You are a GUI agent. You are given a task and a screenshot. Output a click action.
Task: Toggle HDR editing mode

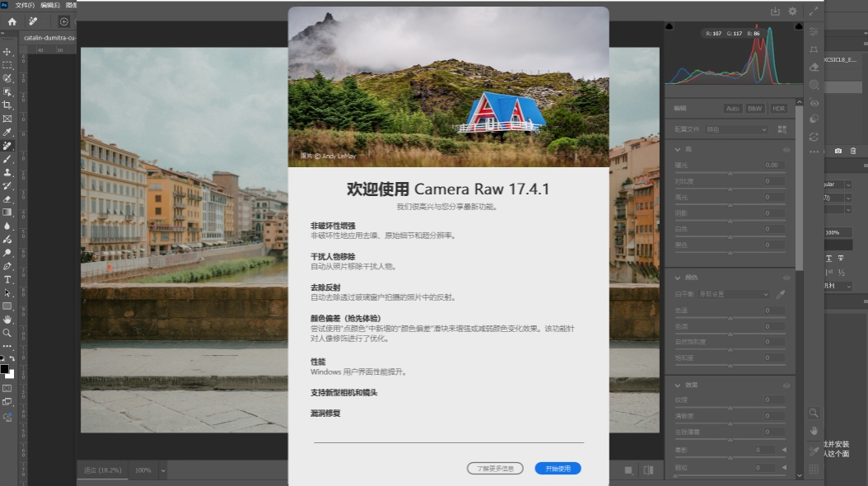coord(778,109)
